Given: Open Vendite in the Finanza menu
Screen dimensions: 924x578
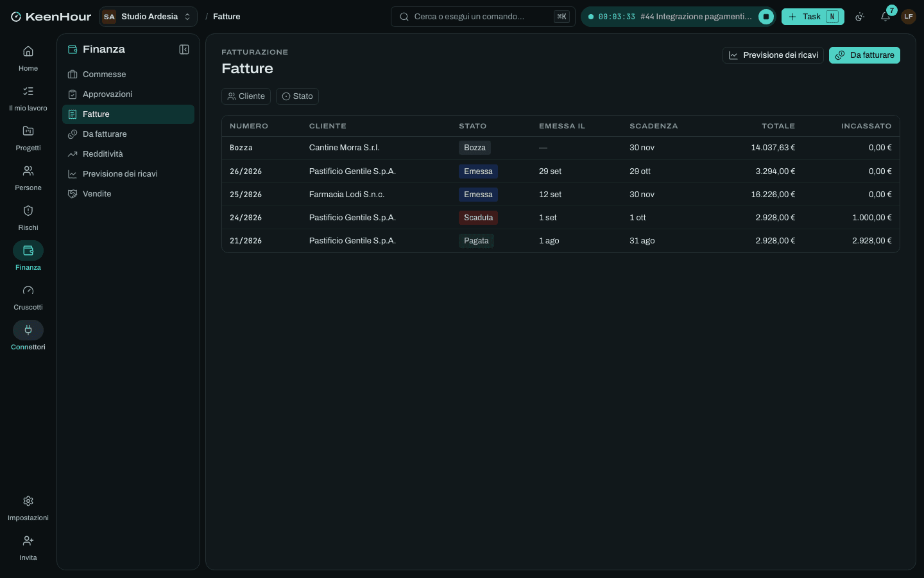Looking at the screenshot, I should point(128,194).
